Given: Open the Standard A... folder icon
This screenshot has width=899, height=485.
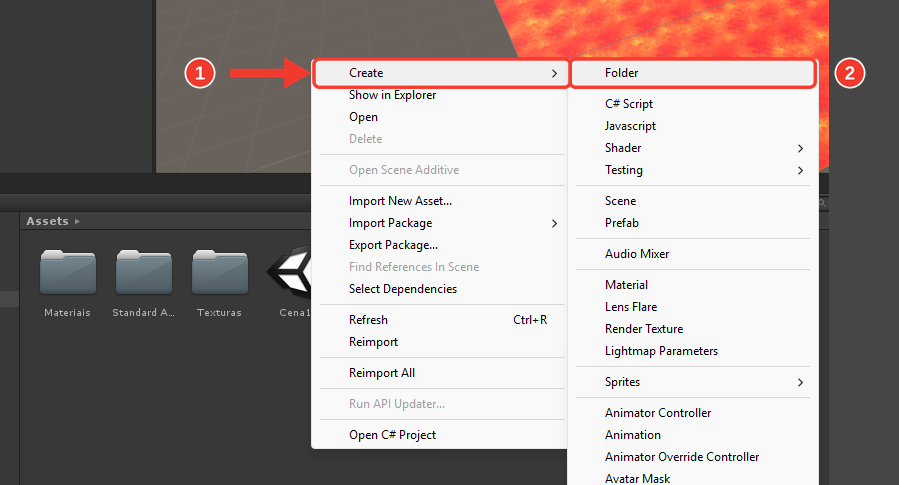Looking at the screenshot, I should 143,272.
